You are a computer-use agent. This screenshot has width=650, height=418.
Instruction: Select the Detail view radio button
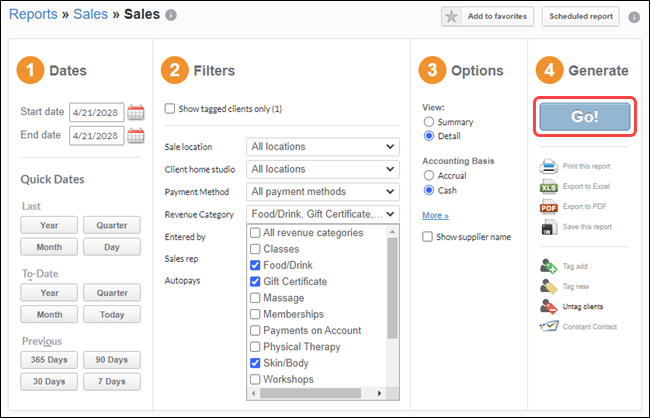point(429,136)
